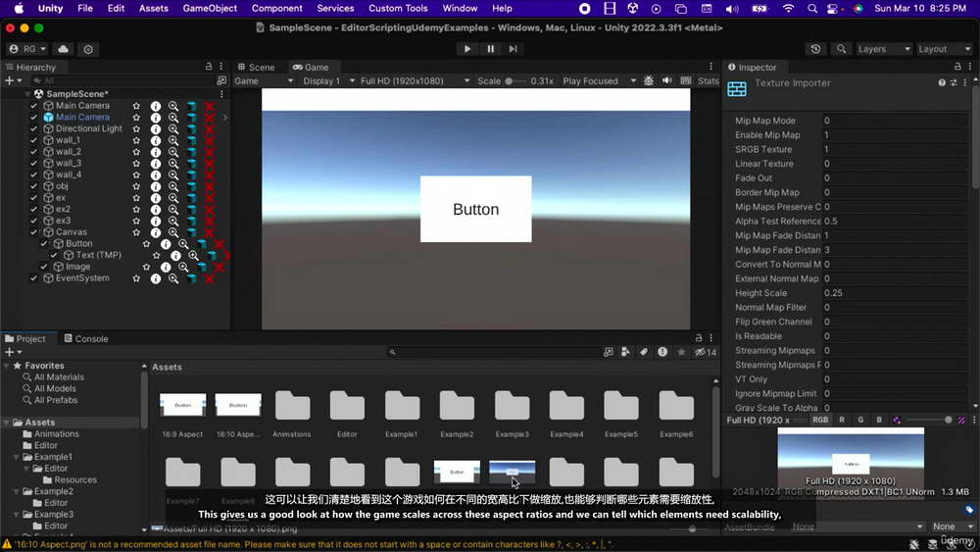This screenshot has height=552, width=980.
Task: Switch to the Scene tab
Action: [x=256, y=67]
